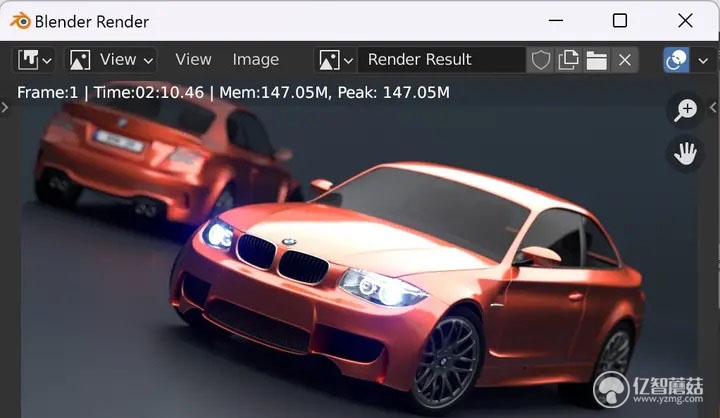Click the render statistics text line
This screenshot has height=418, width=720.
(233, 92)
